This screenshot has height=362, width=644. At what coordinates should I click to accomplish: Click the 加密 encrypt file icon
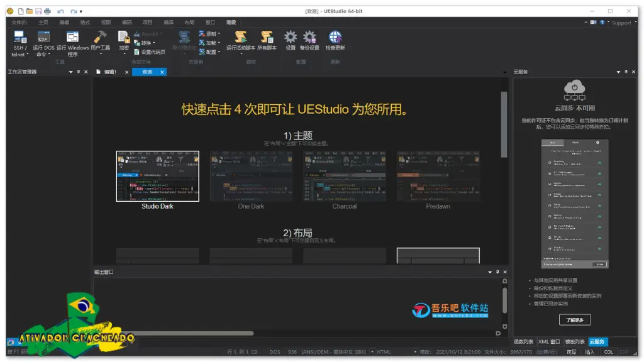[x=124, y=38]
